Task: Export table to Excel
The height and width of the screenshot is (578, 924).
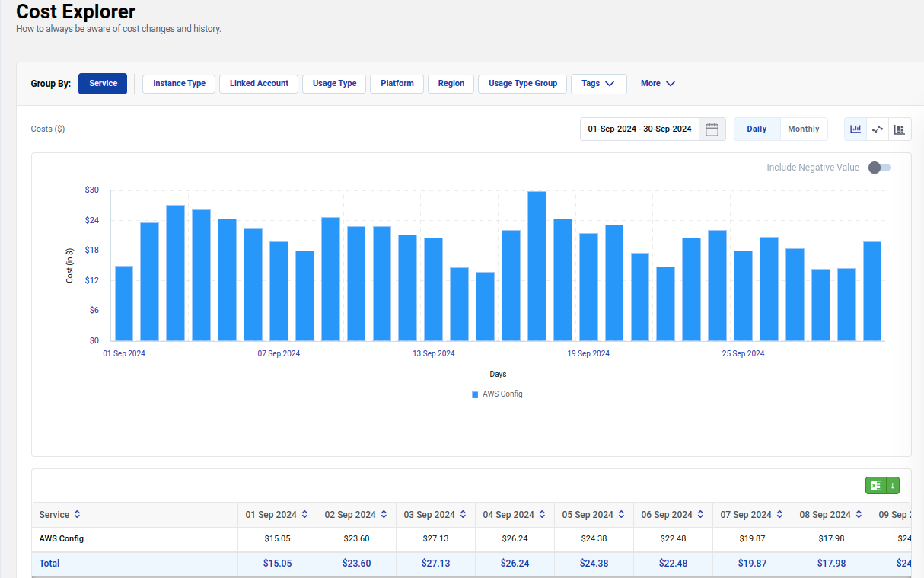Action: (876, 486)
